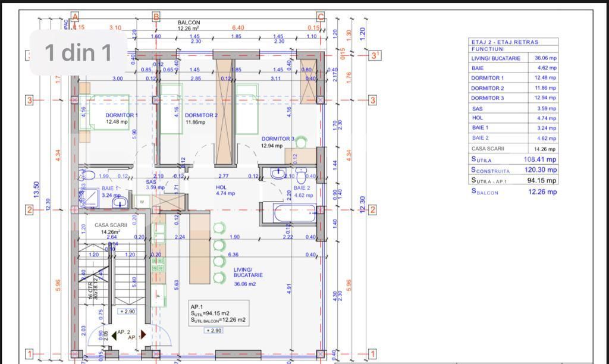The width and height of the screenshot is (609, 364).
Task: Click the red AP. 1 entrance arrow
Action: 143,335
